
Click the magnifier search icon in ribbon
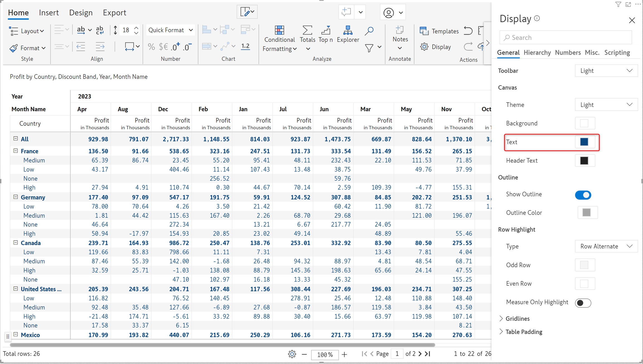(369, 31)
